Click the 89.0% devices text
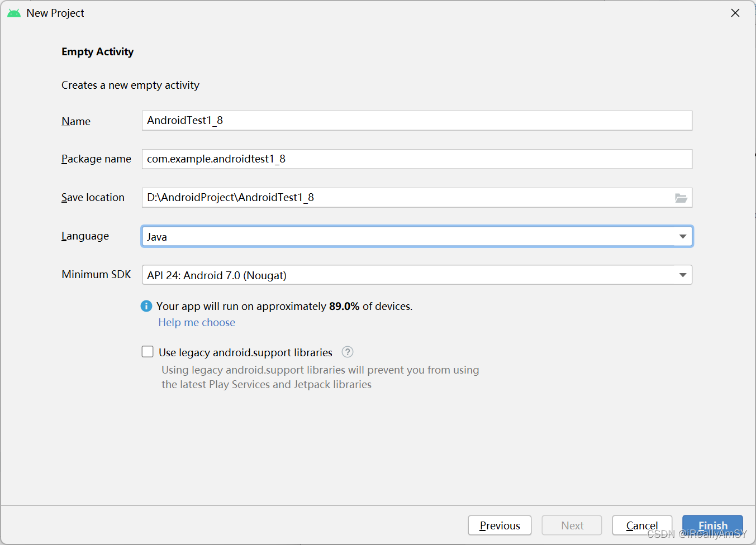 [284, 306]
